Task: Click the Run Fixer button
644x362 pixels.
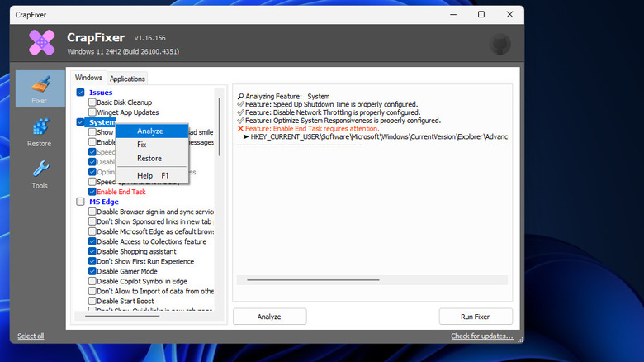Action: (x=476, y=317)
